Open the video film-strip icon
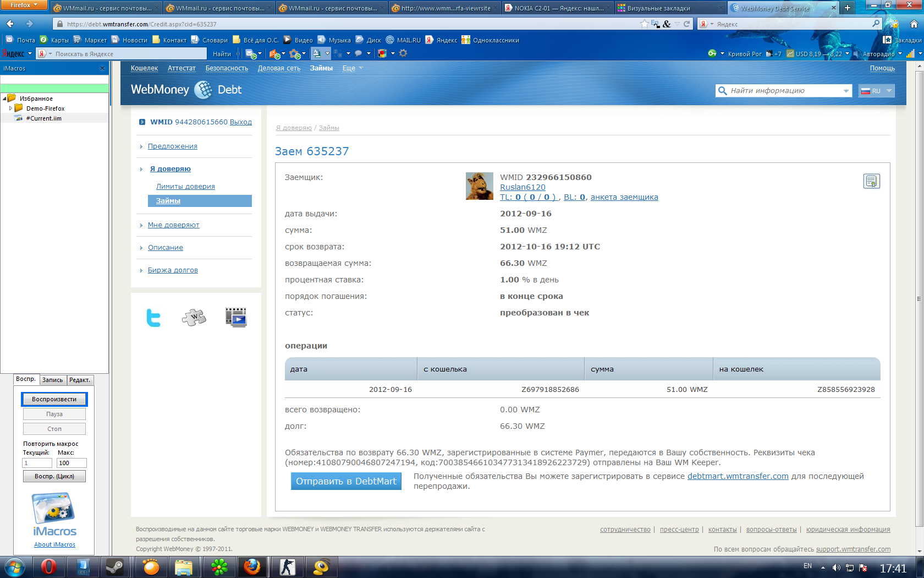Viewport: 924px width, 578px height. click(236, 317)
